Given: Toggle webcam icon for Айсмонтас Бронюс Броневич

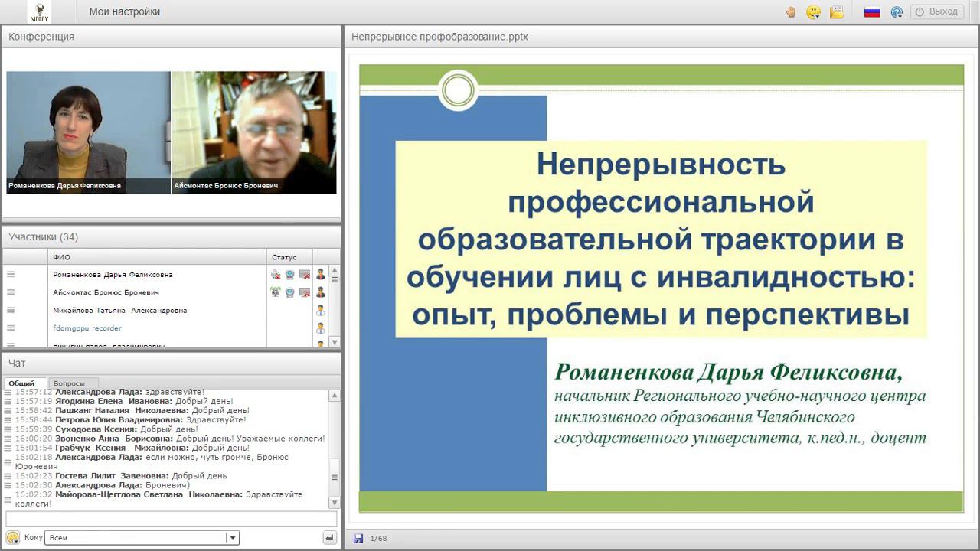Looking at the screenshot, I should pyautogui.click(x=290, y=292).
